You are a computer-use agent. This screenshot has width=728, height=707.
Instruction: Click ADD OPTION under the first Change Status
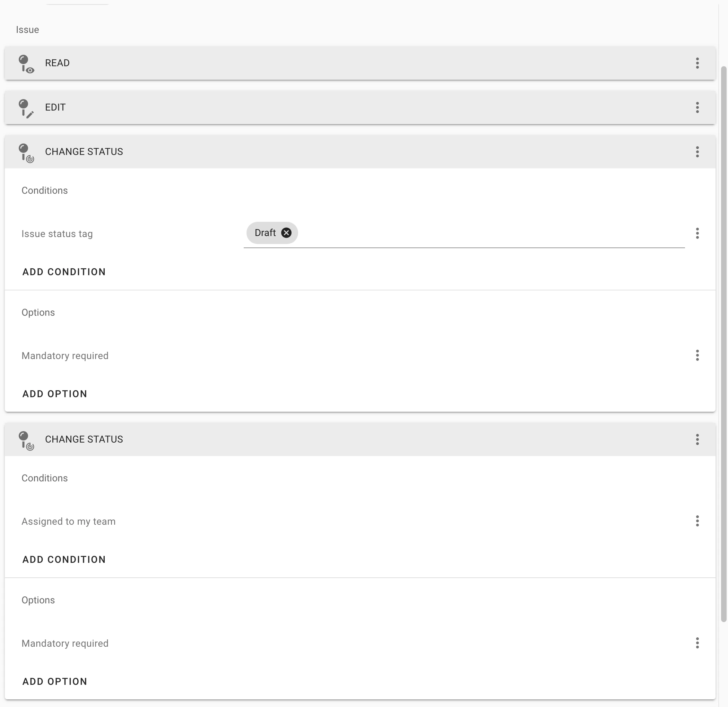click(54, 394)
